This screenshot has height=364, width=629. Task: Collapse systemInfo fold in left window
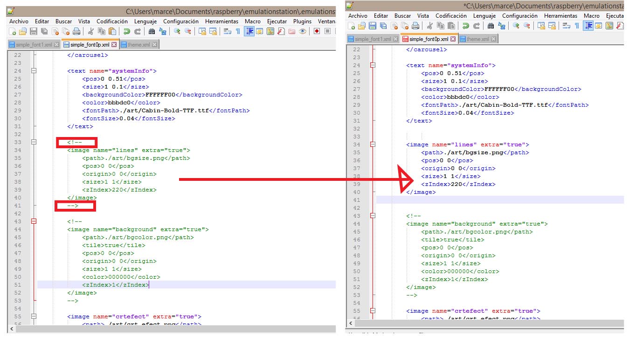coord(34,71)
